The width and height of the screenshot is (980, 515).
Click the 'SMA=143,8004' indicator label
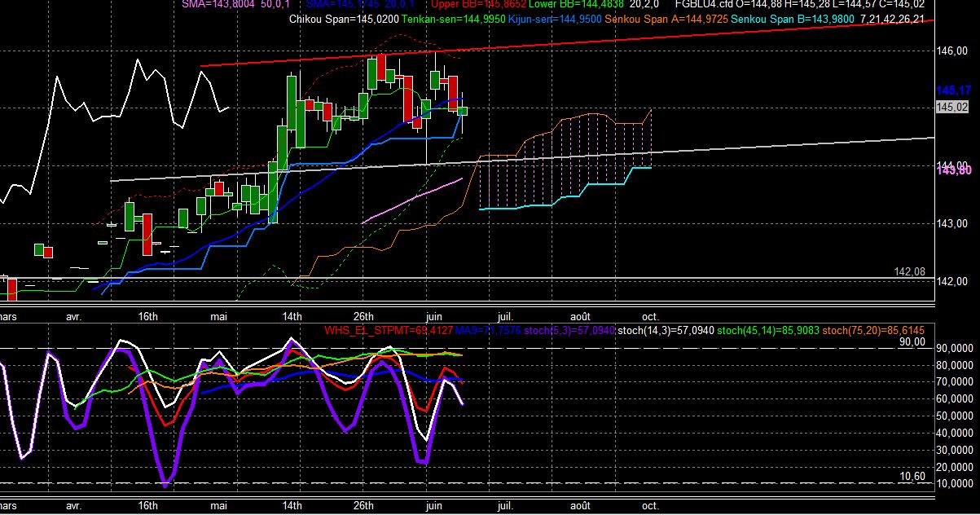pos(217,4)
